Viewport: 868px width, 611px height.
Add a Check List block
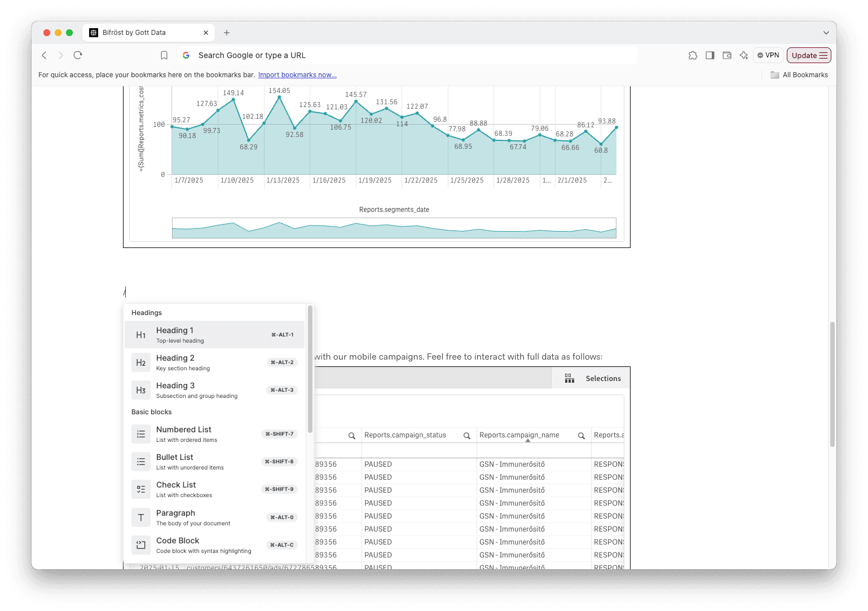(214, 489)
